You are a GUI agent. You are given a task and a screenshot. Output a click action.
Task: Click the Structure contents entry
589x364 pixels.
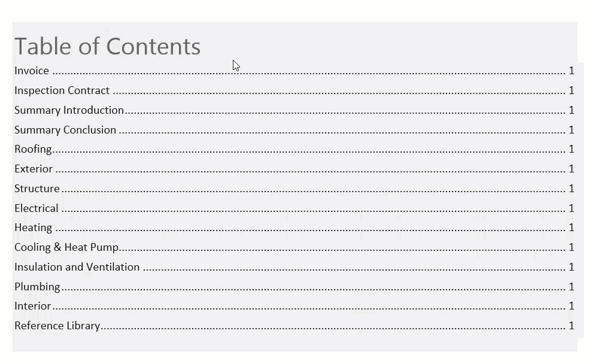tap(37, 189)
